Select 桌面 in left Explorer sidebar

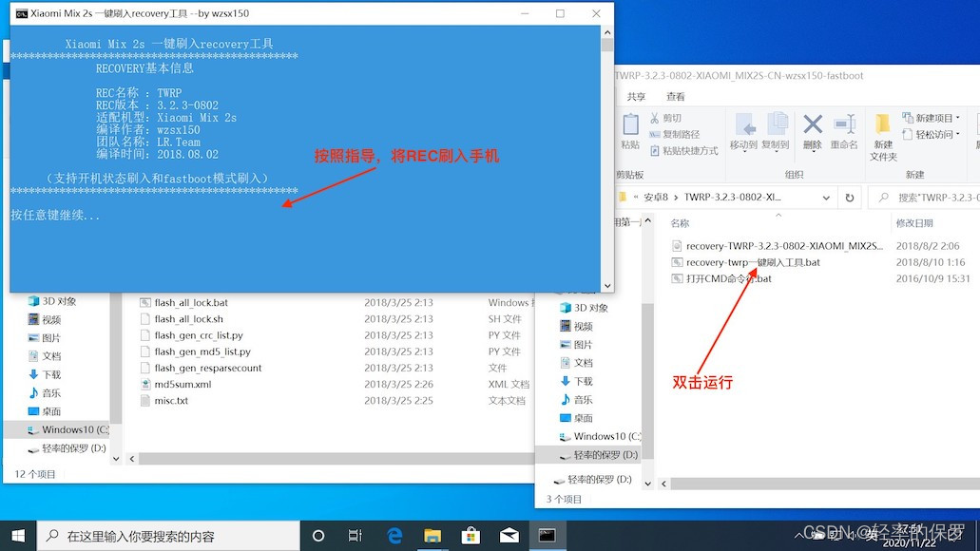click(45, 411)
